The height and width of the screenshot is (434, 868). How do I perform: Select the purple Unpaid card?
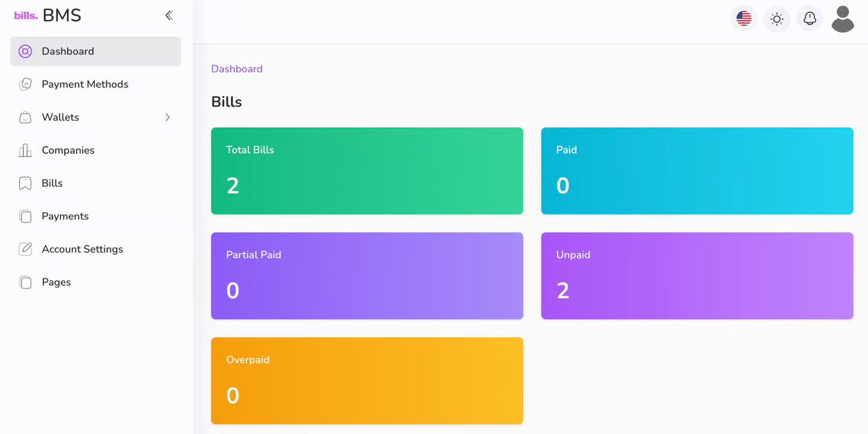coord(697,275)
